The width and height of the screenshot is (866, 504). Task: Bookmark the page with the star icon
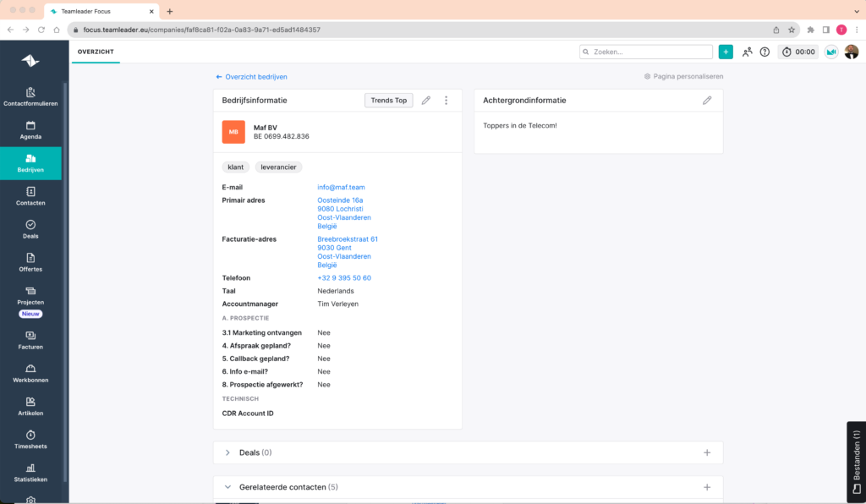(792, 30)
